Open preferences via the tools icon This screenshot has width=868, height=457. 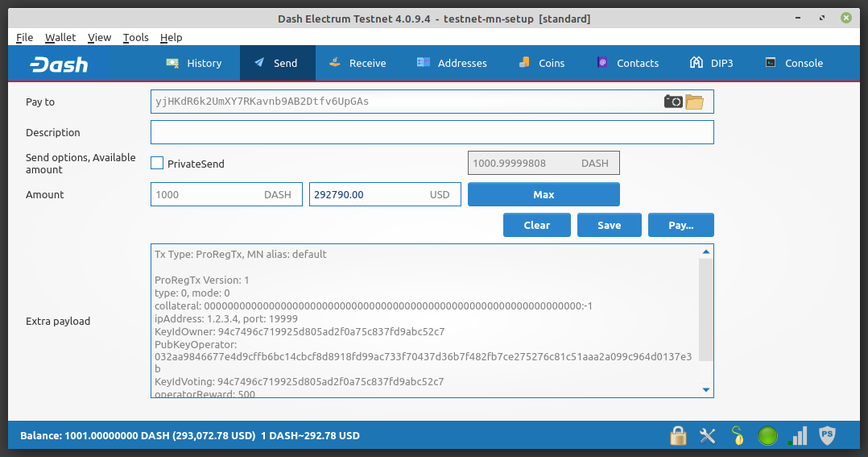[708, 436]
